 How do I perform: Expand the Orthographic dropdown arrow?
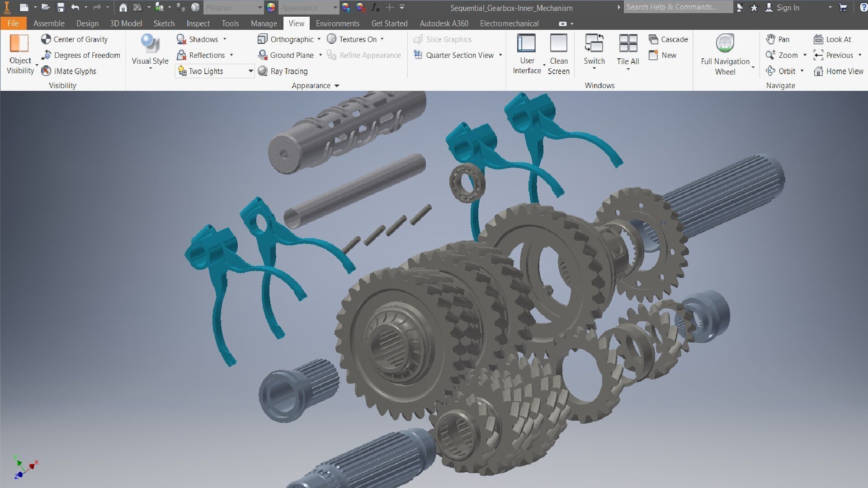click(319, 39)
